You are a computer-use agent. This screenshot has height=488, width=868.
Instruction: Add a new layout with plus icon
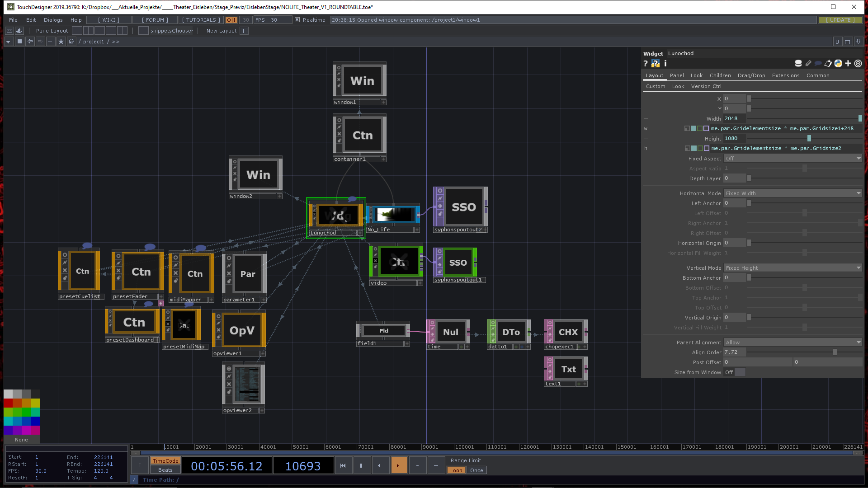[x=244, y=31]
